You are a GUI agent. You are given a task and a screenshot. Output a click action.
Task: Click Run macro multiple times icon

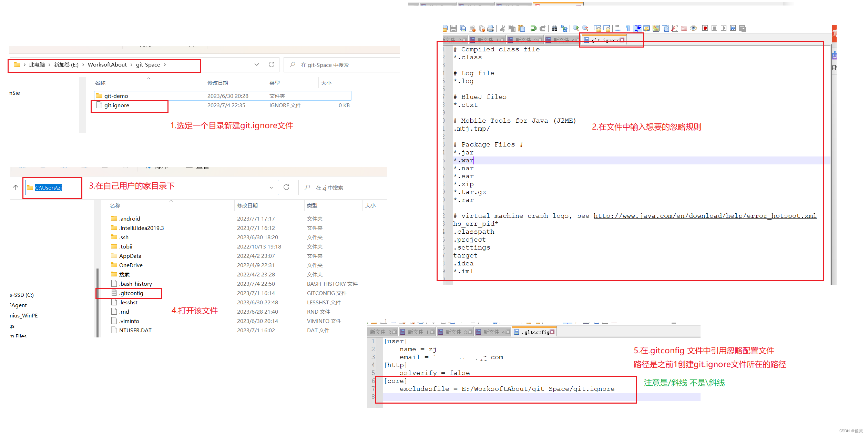pyautogui.click(x=733, y=28)
